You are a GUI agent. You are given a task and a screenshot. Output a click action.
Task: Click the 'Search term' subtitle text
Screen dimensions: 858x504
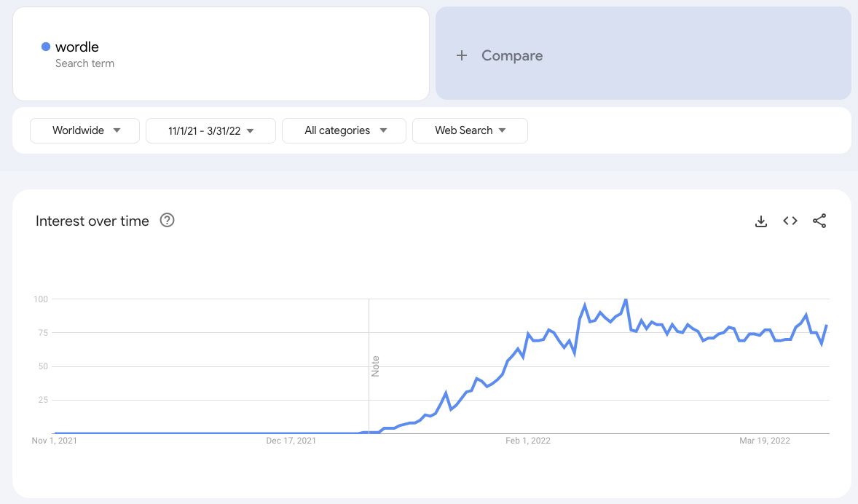pos(84,63)
